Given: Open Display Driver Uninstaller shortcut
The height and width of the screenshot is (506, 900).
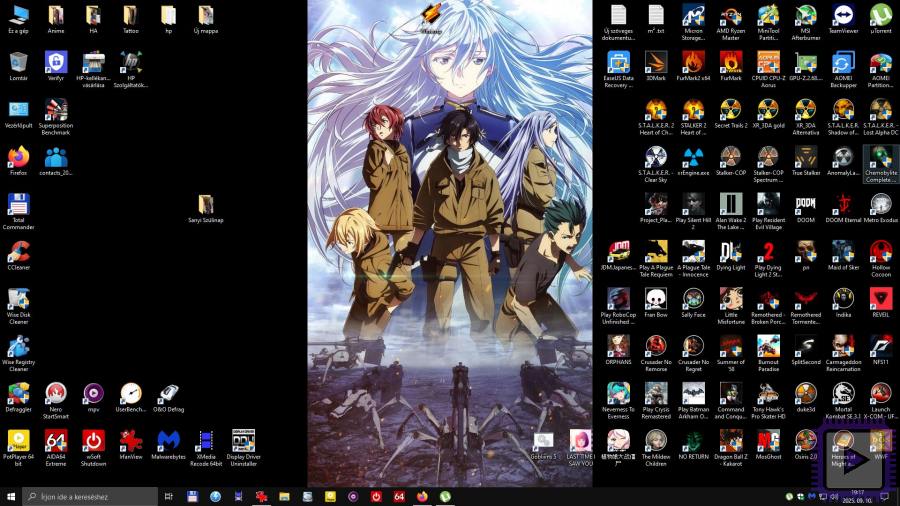Looking at the screenshot, I should (243, 449).
